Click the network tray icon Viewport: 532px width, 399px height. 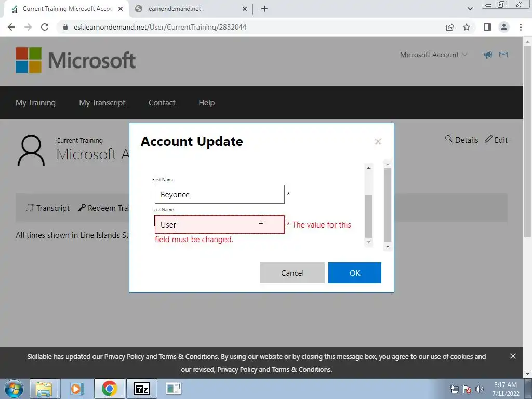[x=454, y=389]
